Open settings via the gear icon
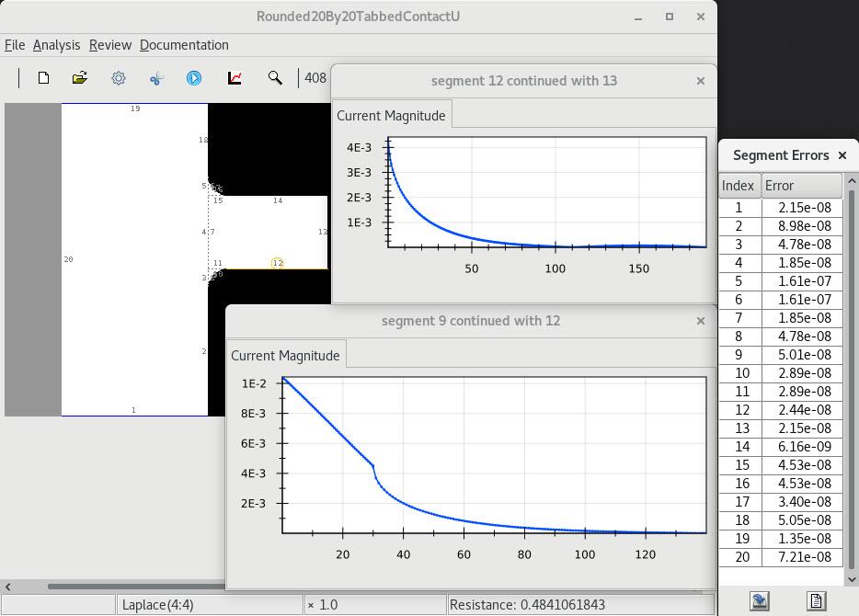The height and width of the screenshot is (616, 859). coord(119,78)
